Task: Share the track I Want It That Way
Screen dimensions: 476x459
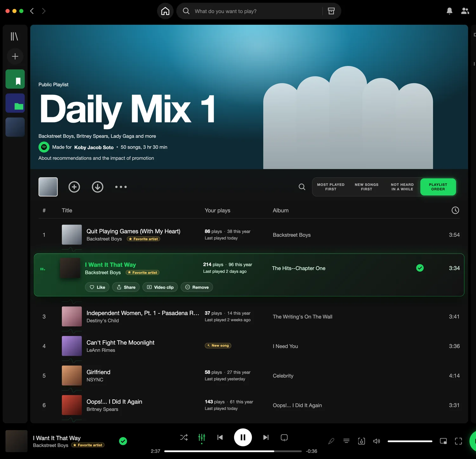Action: tap(126, 287)
